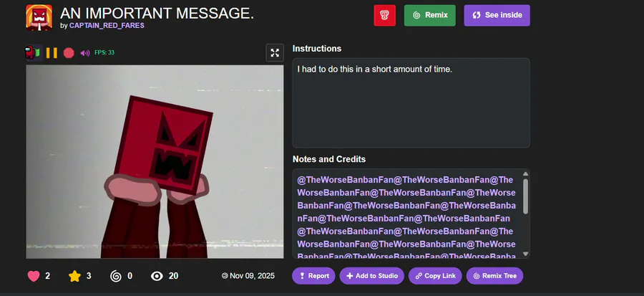Click the Notes and Credits scroll-up arrow
Viewport: 644px width, 296px height.
(x=525, y=174)
